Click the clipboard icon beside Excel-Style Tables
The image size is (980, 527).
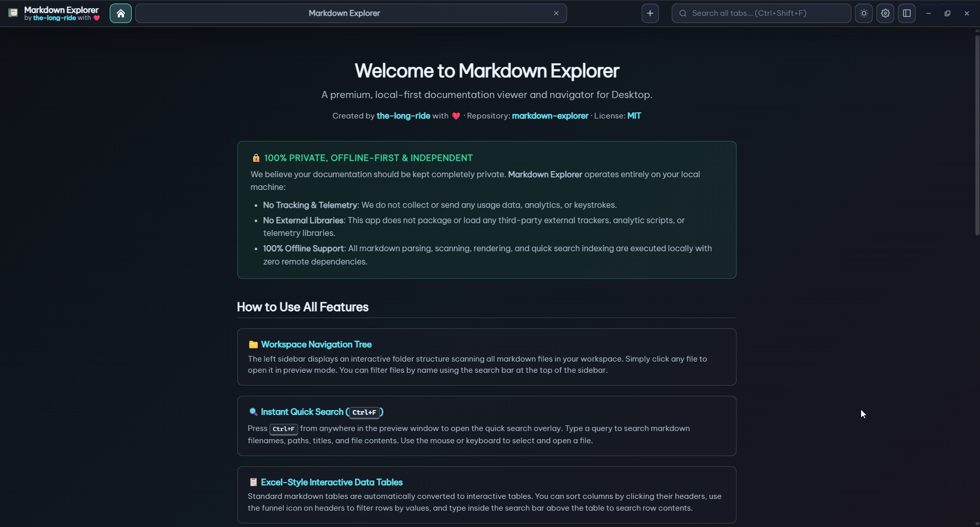[253, 482]
